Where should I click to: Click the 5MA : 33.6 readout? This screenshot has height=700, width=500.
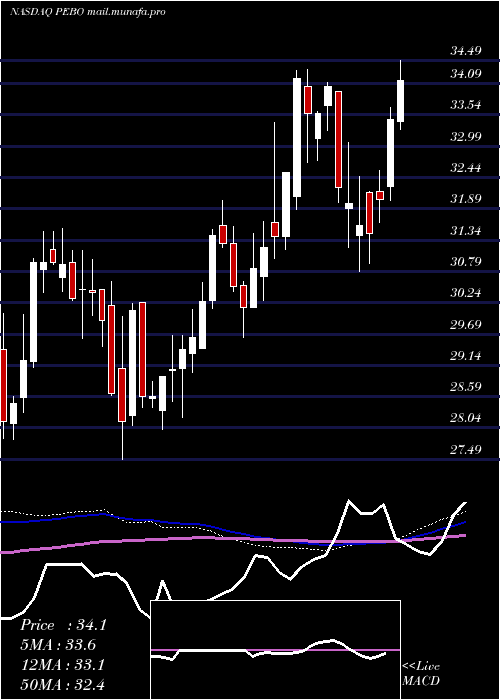(58, 645)
